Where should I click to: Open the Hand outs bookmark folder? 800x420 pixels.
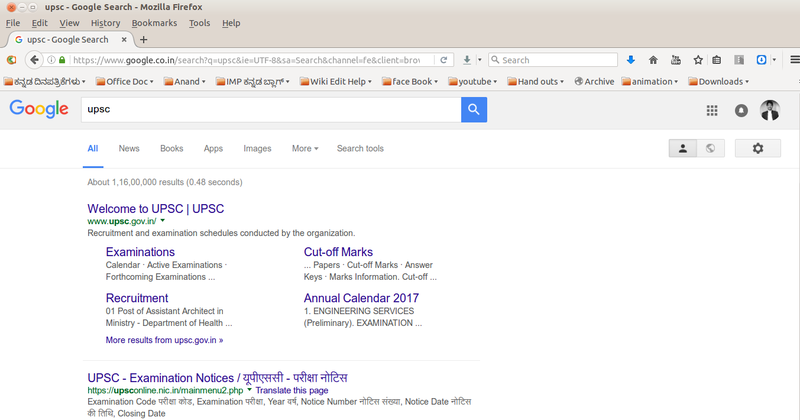[x=535, y=81]
